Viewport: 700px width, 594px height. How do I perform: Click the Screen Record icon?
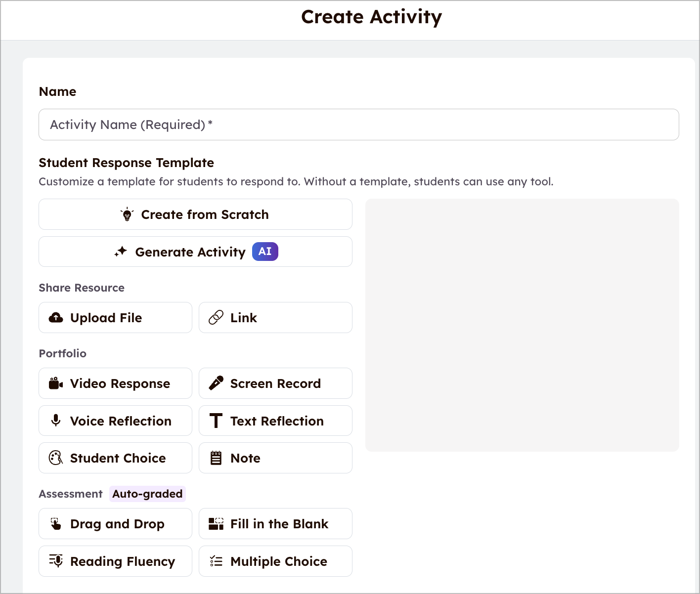pos(216,383)
